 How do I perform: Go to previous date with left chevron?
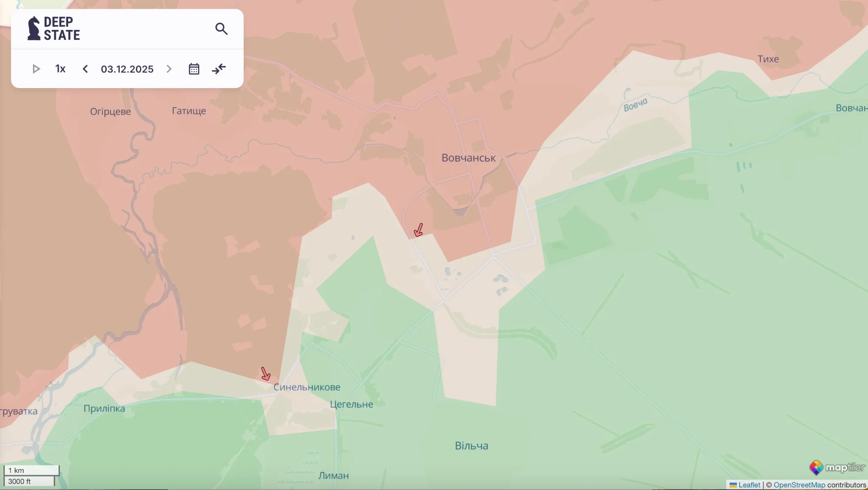point(85,69)
